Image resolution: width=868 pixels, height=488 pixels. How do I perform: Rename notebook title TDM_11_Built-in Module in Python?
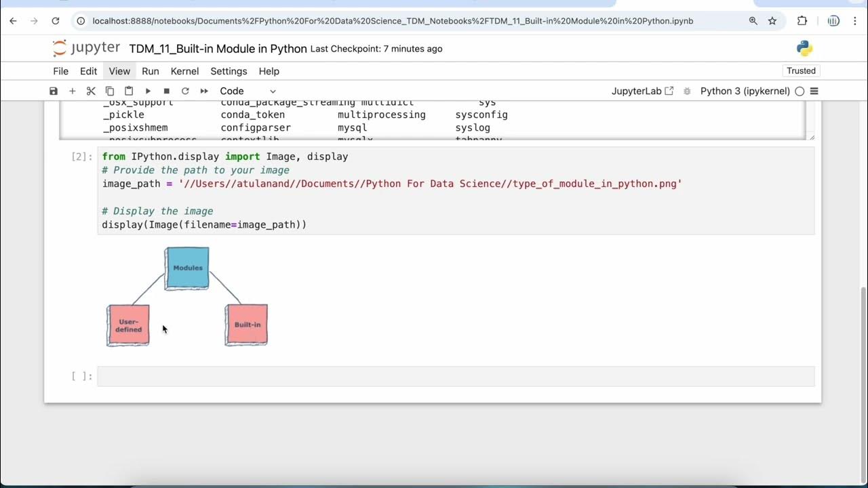217,49
